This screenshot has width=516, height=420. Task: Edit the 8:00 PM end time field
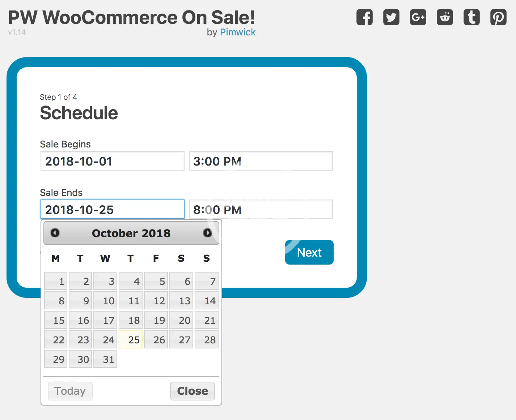tap(261, 210)
